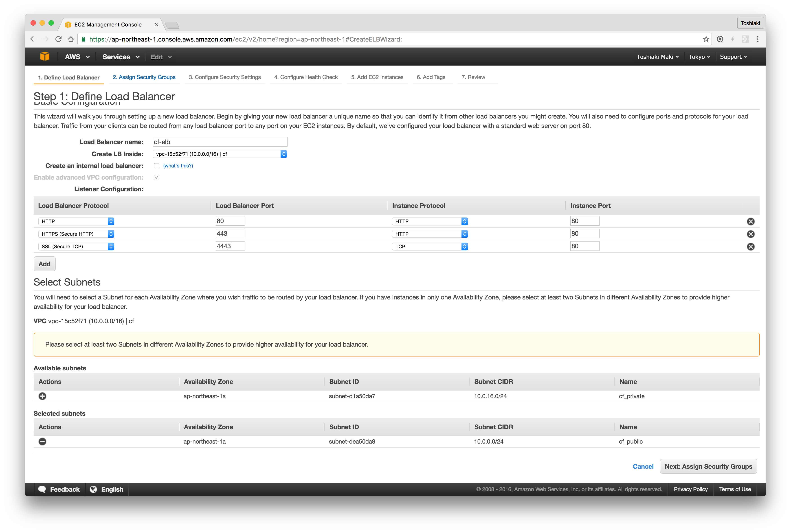Open the Support menu
This screenshot has height=532, width=791.
tap(733, 57)
